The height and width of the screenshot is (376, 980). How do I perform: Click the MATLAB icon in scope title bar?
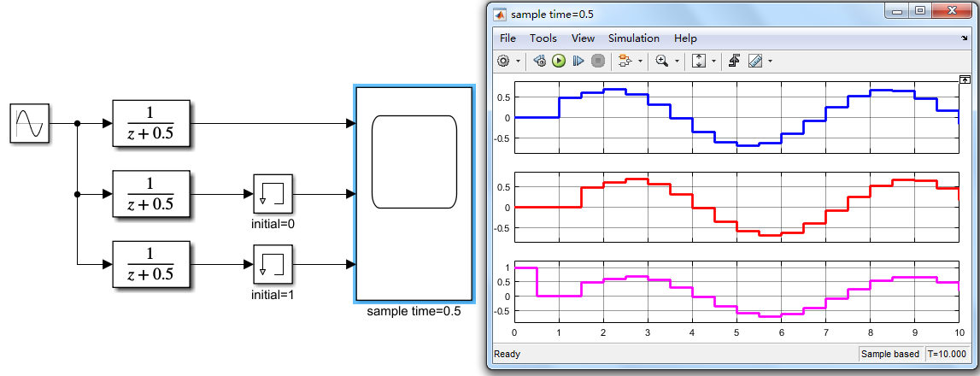point(500,14)
